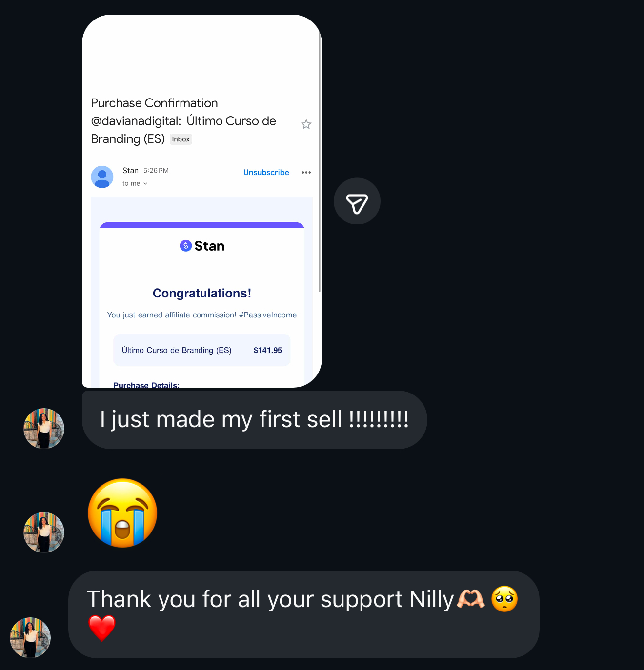Tap the red heart emoji in message
This screenshot has height=670, width=644.
102,628
